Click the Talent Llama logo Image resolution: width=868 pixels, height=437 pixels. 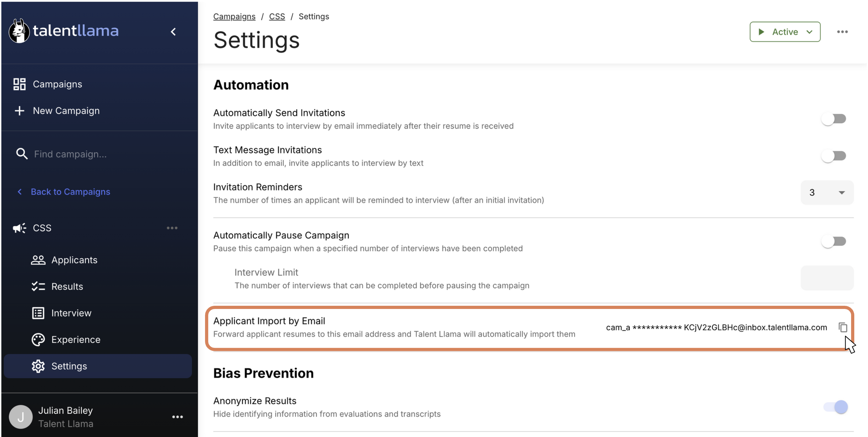(64, 31)
